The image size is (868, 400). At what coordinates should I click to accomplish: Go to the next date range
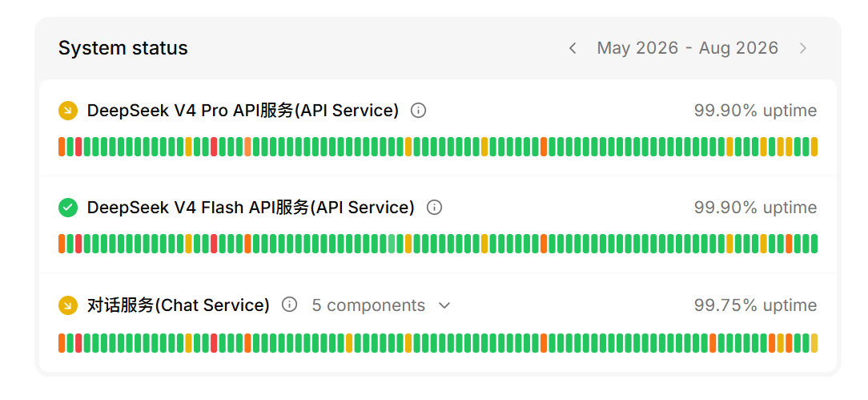(802, 48)
